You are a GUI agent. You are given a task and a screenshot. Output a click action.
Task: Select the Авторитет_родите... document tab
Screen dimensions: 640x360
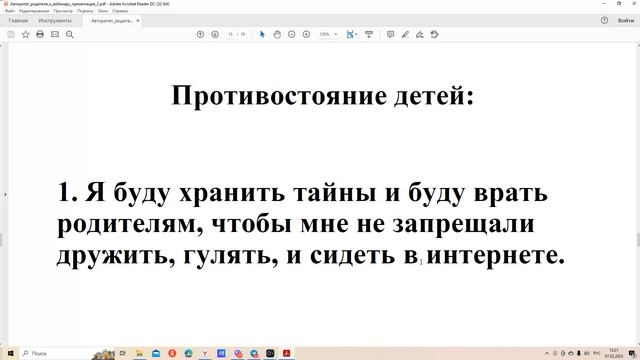111,20
